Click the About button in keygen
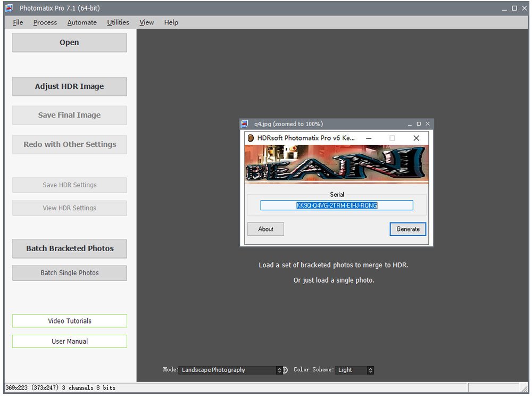Screen dimensions: 532x397 coord(265,229)
